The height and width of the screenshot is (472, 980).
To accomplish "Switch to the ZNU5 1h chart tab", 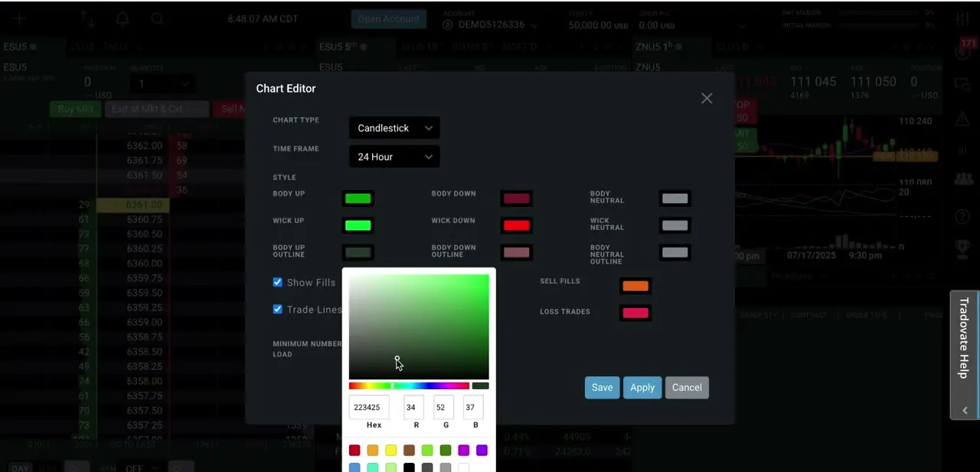I will [658, 47].
